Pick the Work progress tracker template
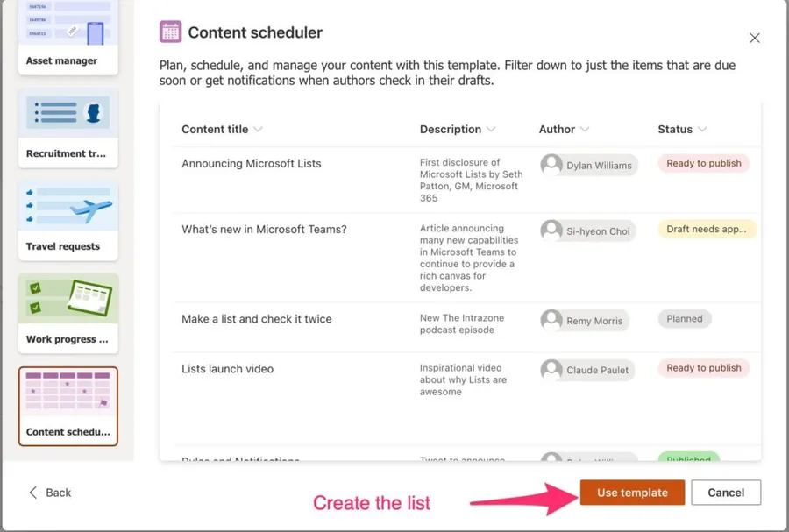 (x=68, y=313)
